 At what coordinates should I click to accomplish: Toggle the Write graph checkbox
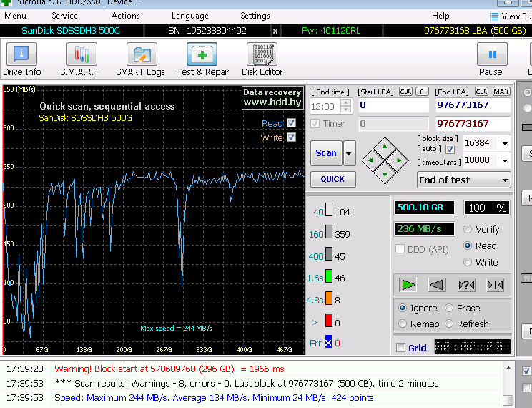coord(291,137)
